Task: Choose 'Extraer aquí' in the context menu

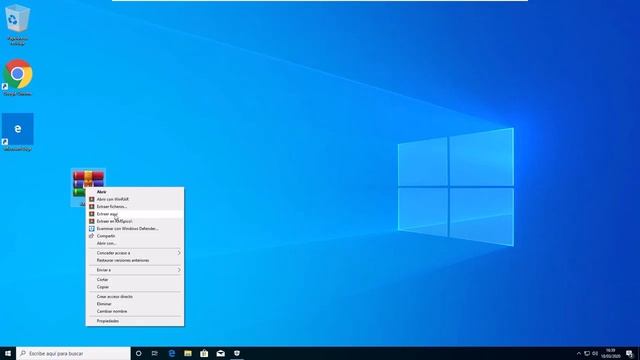Action: tap(135, 214)
